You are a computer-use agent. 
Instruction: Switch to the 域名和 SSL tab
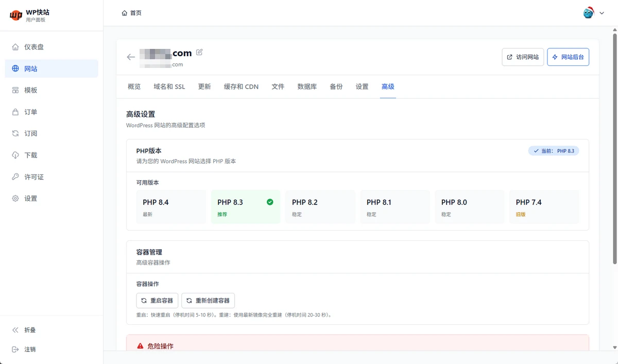169,86
